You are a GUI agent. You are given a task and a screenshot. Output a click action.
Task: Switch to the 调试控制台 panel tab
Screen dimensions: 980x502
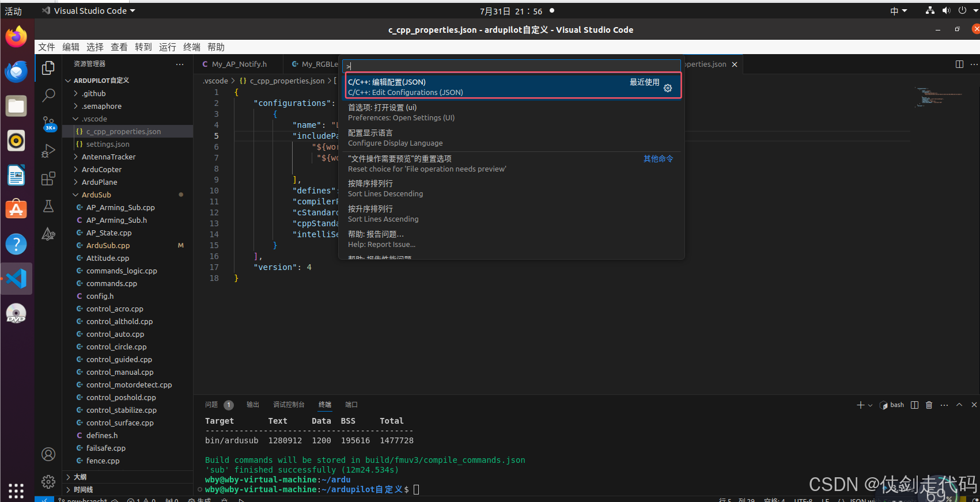289,405
